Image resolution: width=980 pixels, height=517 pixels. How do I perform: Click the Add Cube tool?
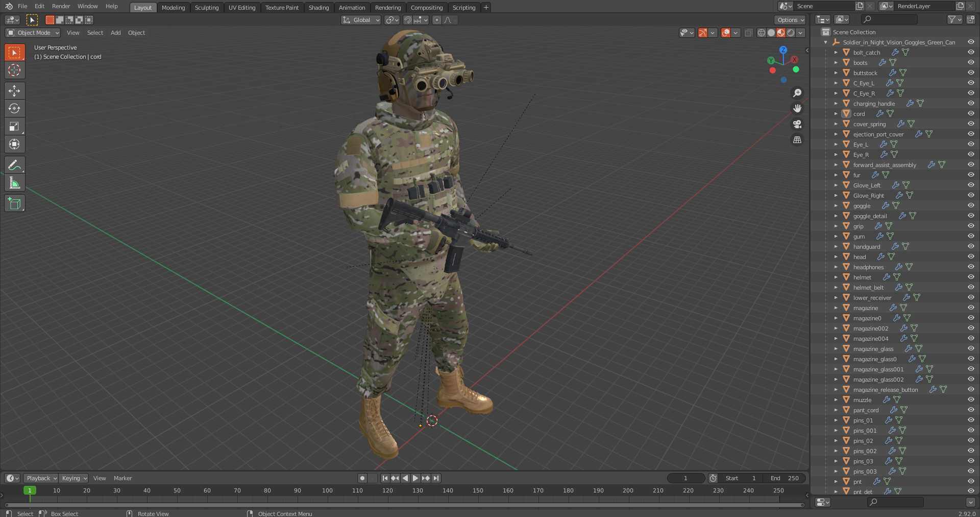pyautogui.click(x=14, y=203)
